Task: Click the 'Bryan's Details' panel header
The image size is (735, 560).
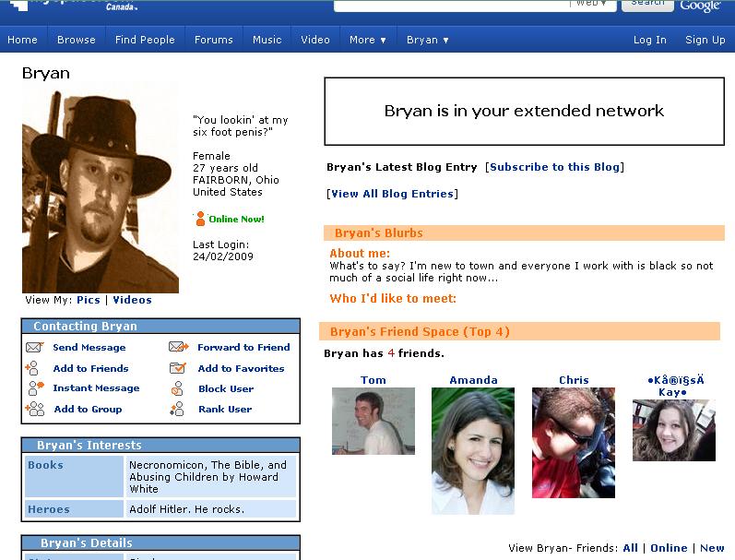Action: pos(160,543)
